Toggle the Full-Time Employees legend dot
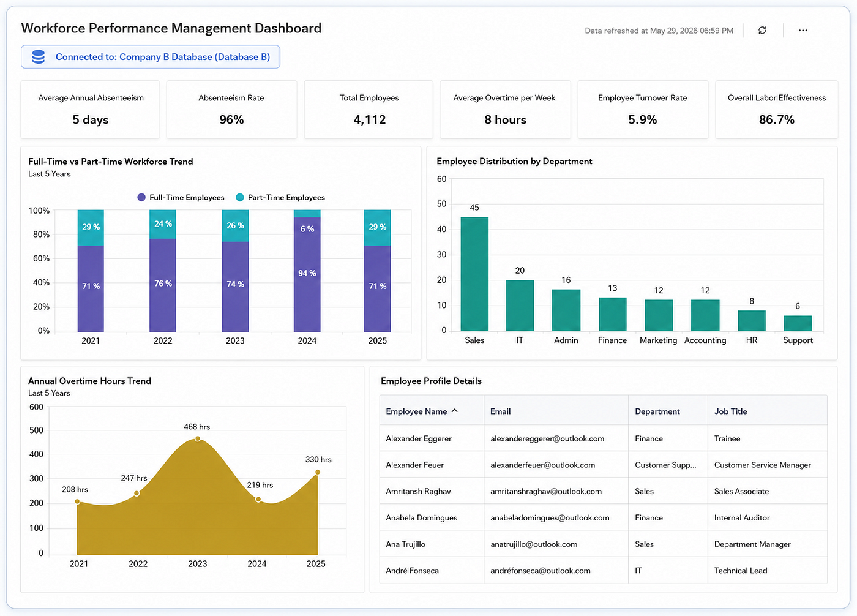This screenshot has height=616, width=857. click(x=141, y=197)
